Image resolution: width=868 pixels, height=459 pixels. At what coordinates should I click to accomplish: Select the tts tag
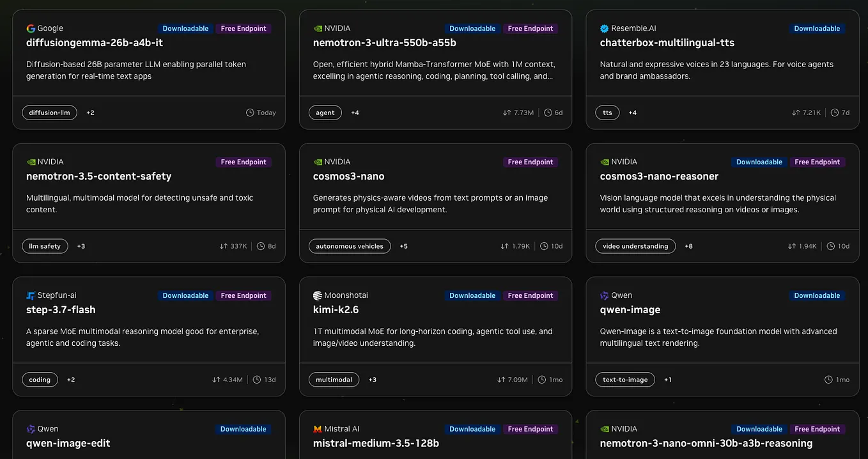(607, 113)
